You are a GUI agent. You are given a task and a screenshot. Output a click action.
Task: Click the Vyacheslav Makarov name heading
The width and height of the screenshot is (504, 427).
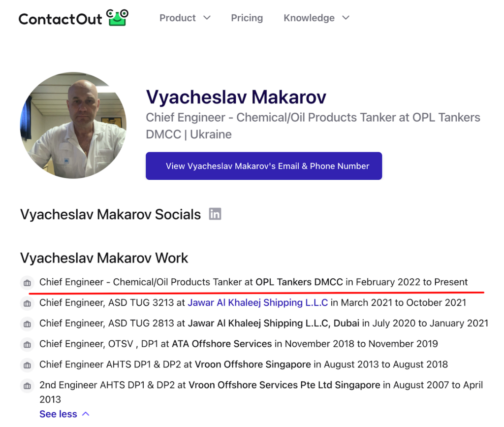coord(236,97)
